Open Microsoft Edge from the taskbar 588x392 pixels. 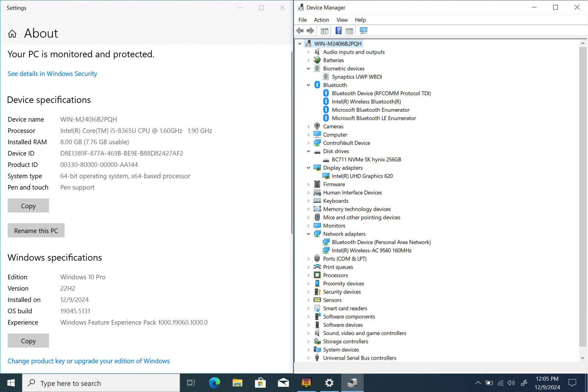[x=214, y=383]
